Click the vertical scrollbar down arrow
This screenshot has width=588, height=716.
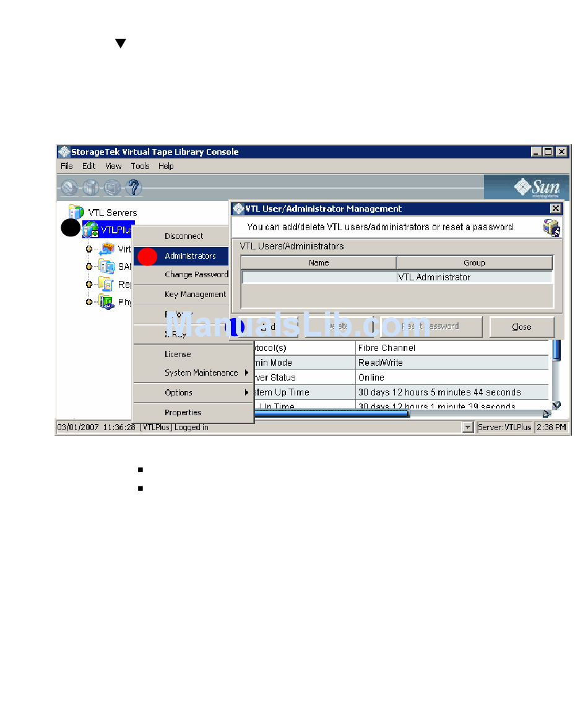pyautogui.click(x=556, y=405)
